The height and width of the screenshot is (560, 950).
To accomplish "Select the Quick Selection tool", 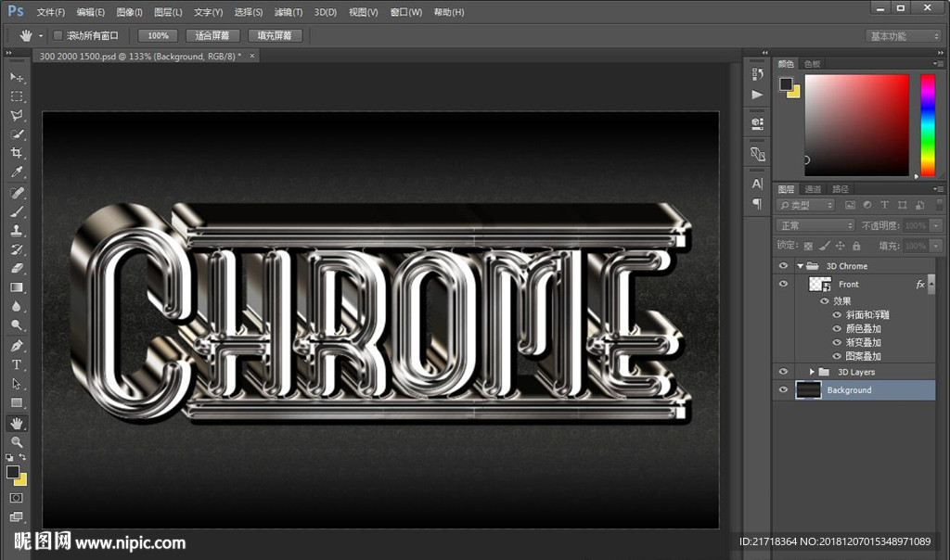I will pyautogui.click(x=17, y=134).
